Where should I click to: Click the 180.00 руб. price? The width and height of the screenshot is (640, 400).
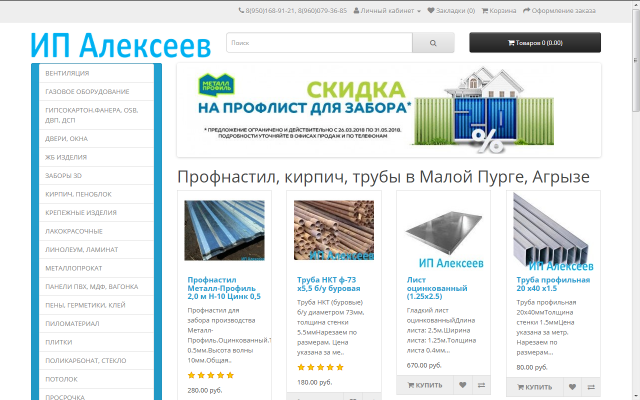(315, 382)
